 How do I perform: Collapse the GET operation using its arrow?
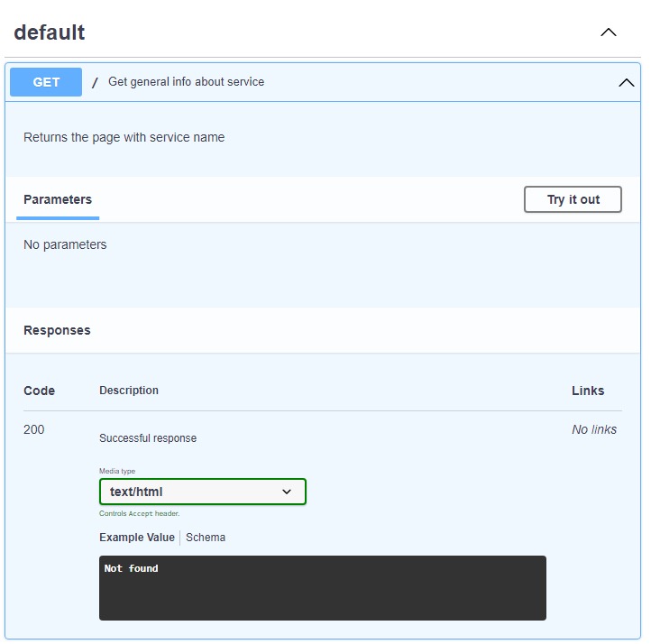(x=626, y=83)
